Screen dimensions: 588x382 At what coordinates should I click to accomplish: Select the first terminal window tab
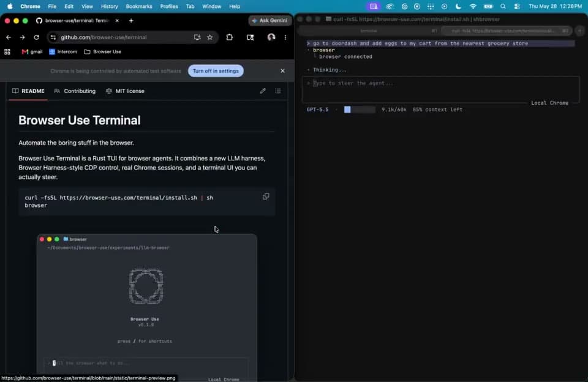tap(369, 31)
